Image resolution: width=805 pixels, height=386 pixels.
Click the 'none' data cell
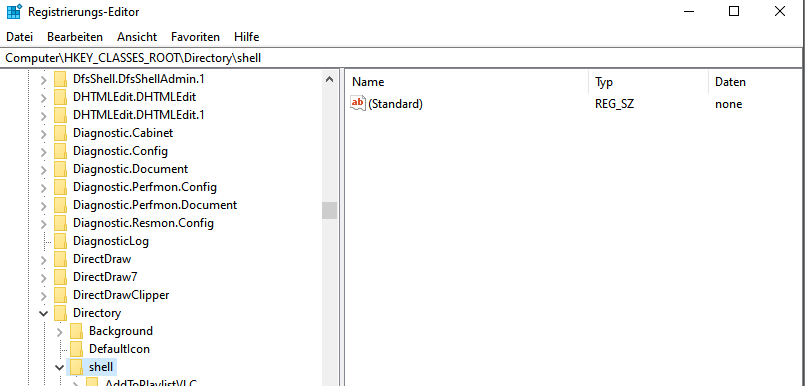(729, 104)
